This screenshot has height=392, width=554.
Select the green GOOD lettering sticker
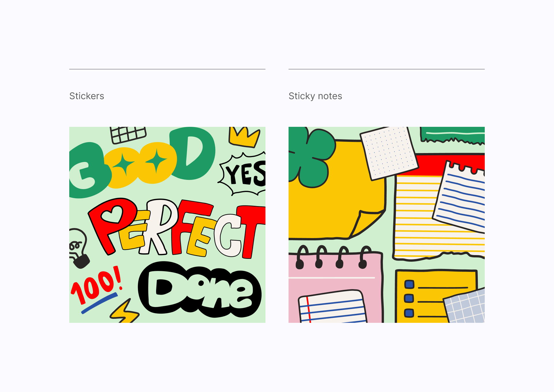(x=142, y=163)
